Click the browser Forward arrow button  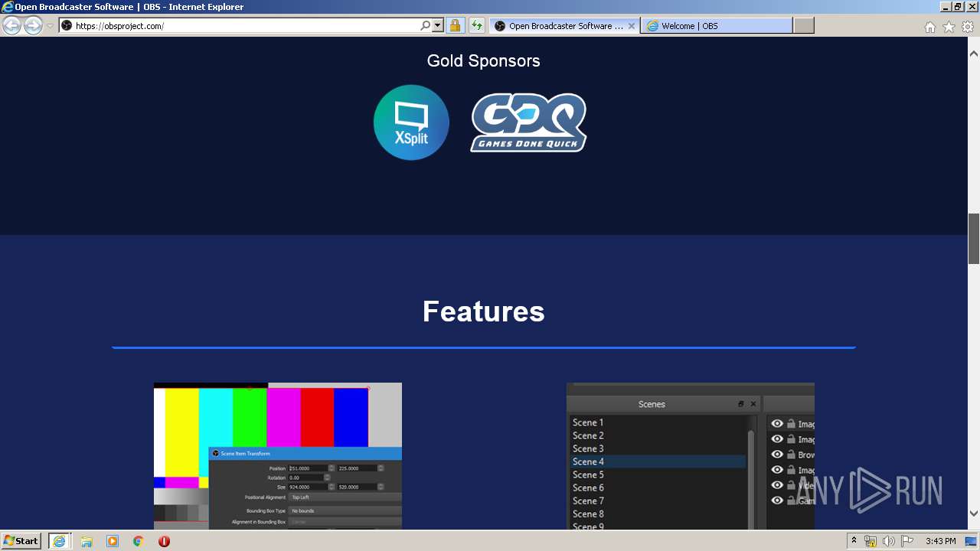(x=33, y=26)
